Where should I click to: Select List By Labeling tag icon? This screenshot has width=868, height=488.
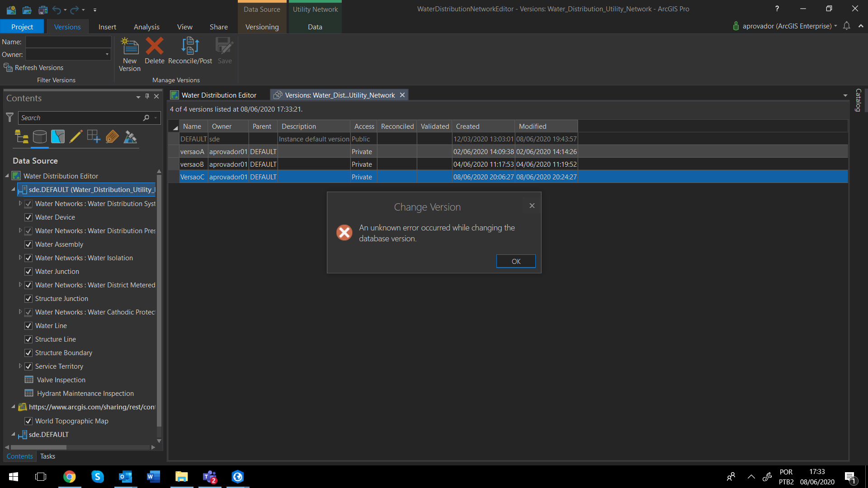[112, 136]
